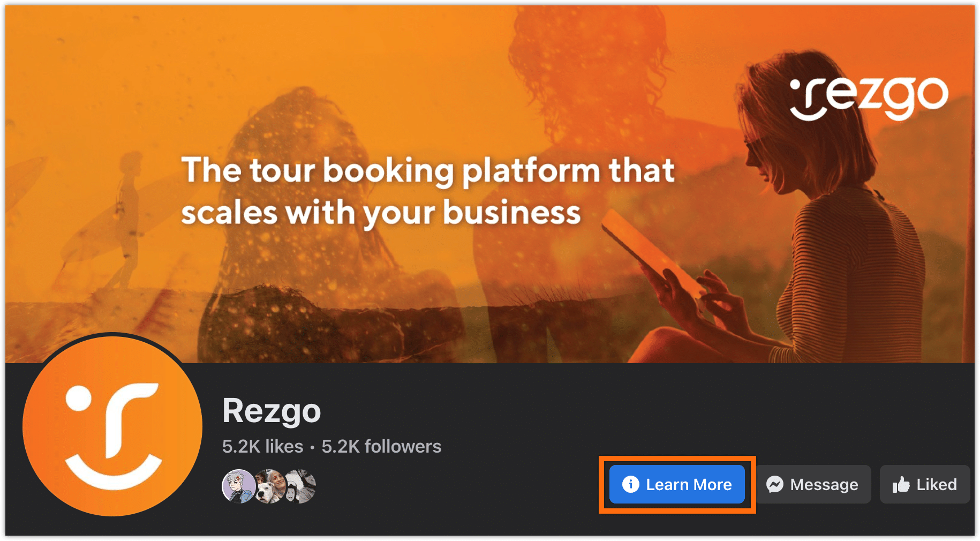View the 5.2K followers count

coord(381,446)
